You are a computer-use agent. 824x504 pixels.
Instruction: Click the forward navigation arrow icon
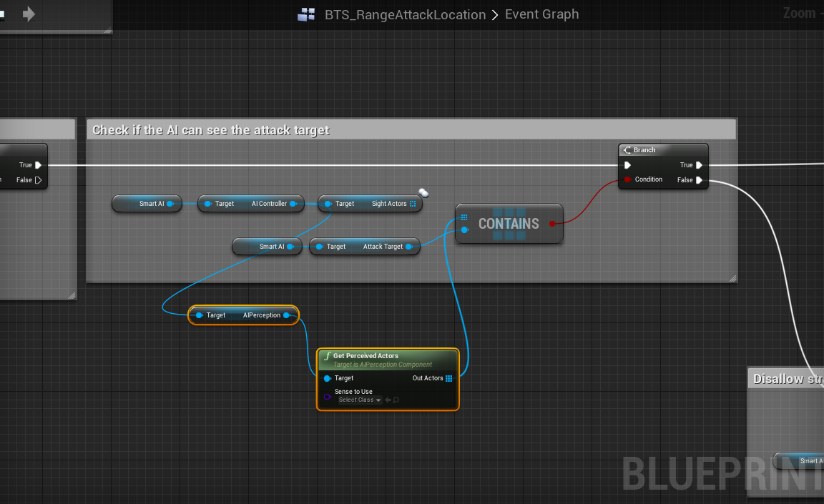coord(29,14)
